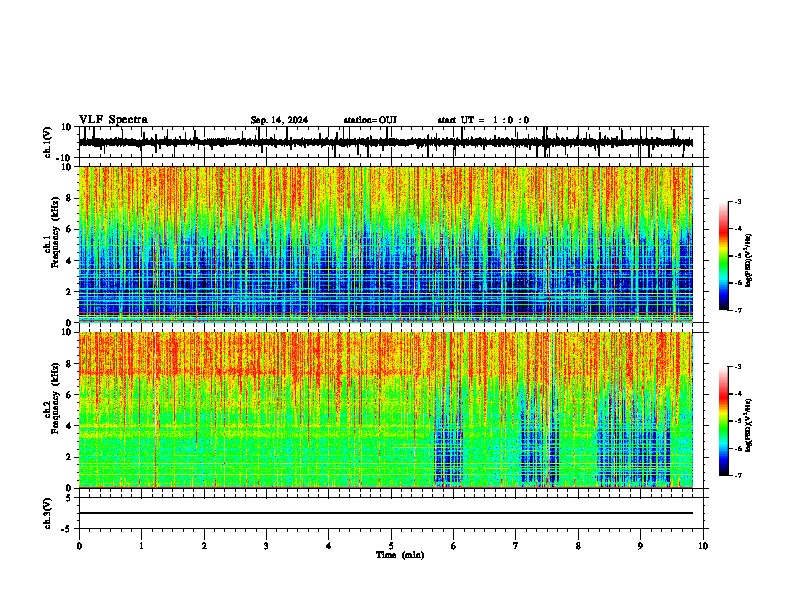Click the time axis tick label '4'
Image resolution: width=792 pixels, height=612 pixels.
coord(329,546)
